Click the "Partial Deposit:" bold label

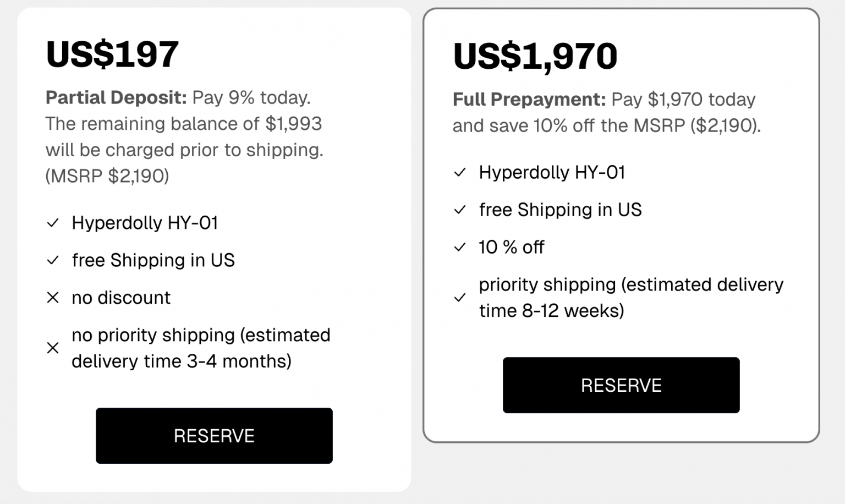click(116, 97)
